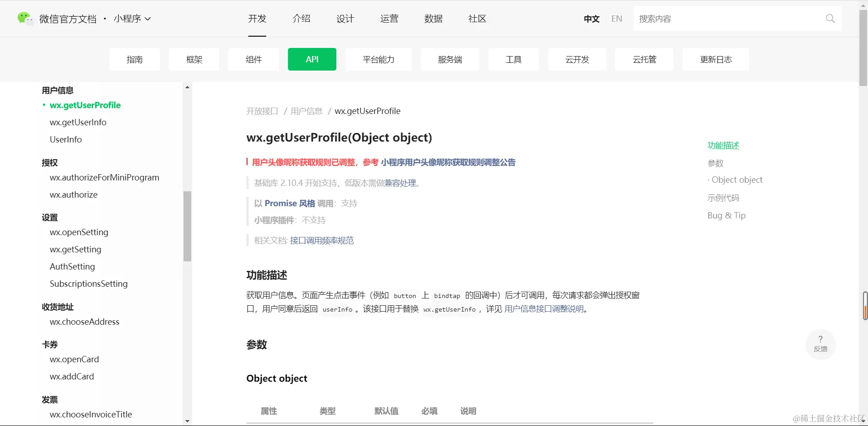Click the sidebar scroll down arrow

(x=187, y=421)
